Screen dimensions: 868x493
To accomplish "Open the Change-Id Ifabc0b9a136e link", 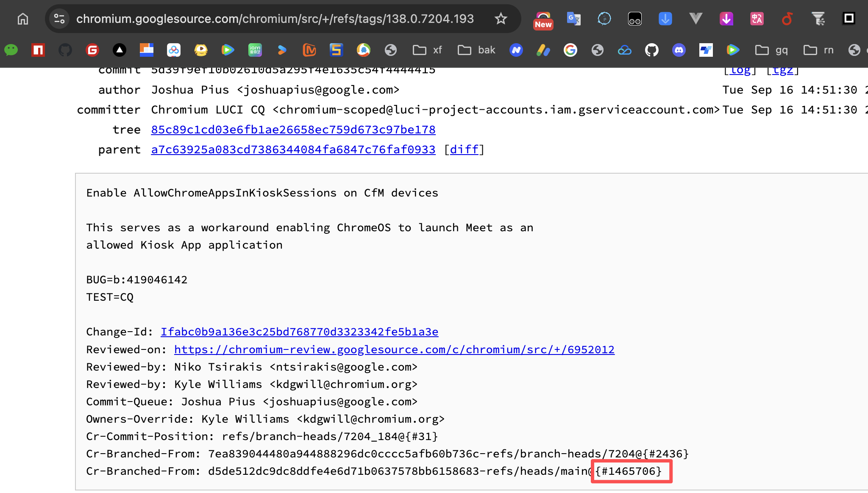I will (x=300, y=332).
